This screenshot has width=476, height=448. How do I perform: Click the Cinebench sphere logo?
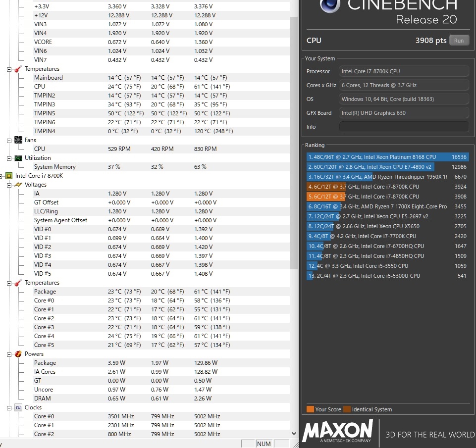pos(330,6)
